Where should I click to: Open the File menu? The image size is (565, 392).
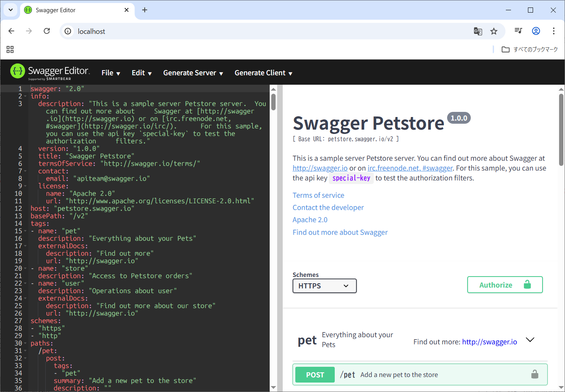click(110, 73)
